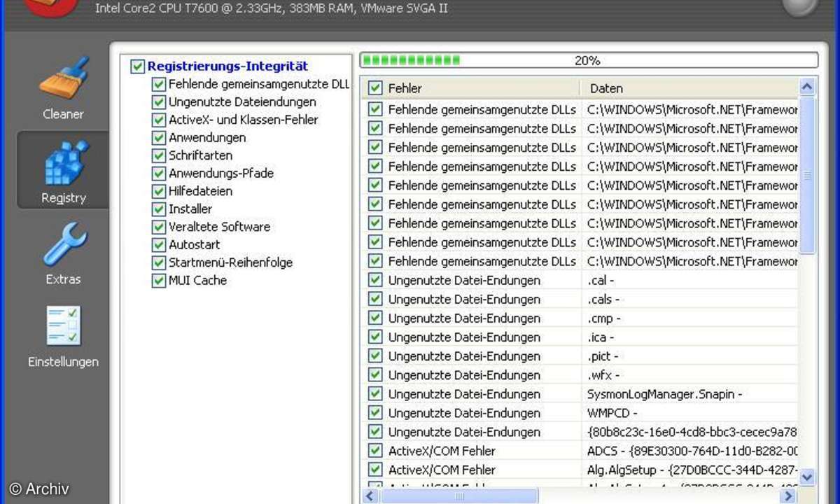The height and width of the screenshot is (504, 840).
Task: Open Einstellungen checklist icon
Action: tap(63, 326)
